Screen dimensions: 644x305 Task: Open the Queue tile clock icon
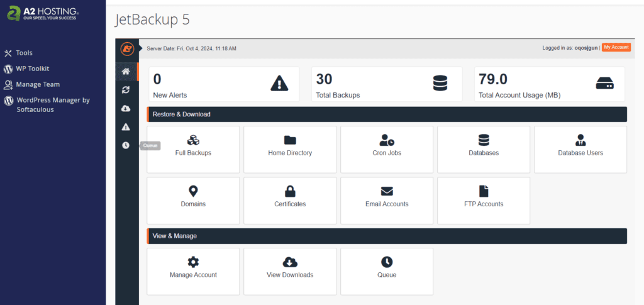coord(387,262)
